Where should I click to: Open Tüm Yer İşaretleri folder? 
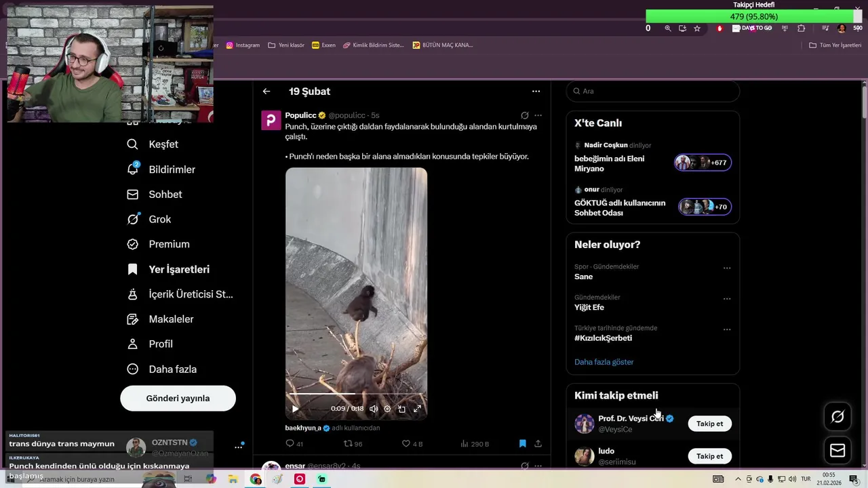(x=835, y=45)
